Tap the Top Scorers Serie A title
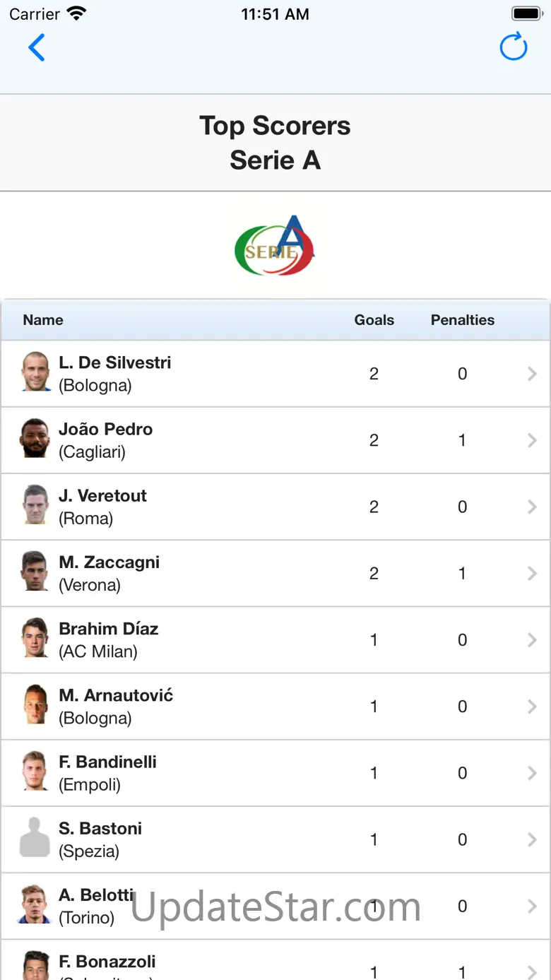The width and height of the screenshot is (551, 980). [275, 143]
